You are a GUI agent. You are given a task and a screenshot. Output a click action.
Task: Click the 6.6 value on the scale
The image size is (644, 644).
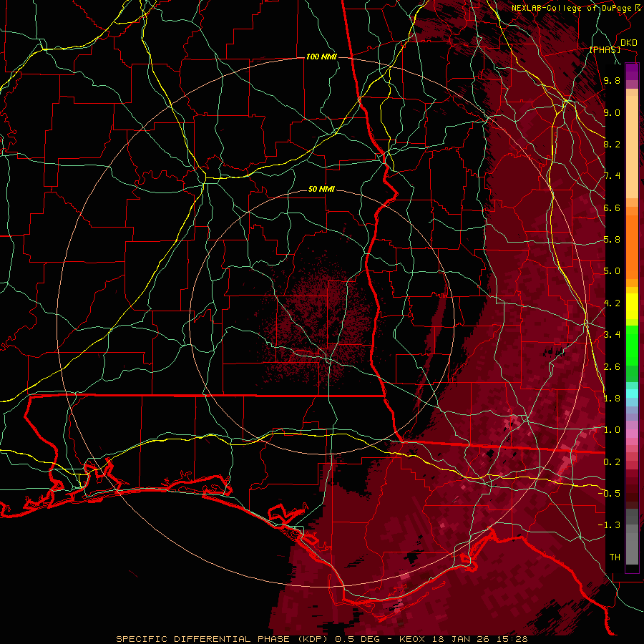pyautogui.click(x=612, y=208)
